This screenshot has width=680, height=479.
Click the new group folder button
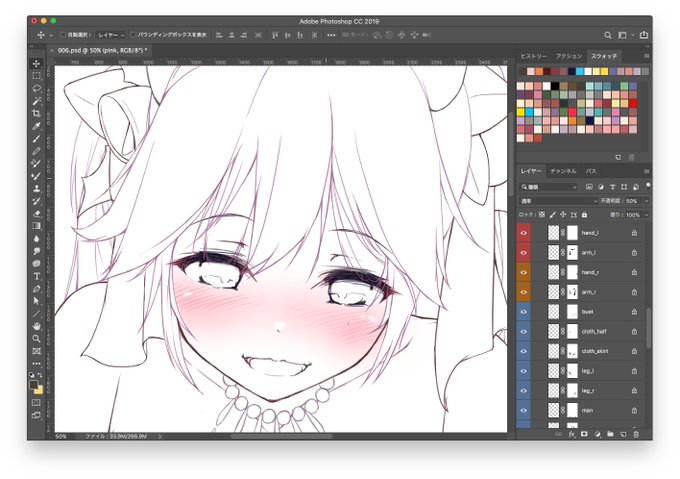[610, 434]
